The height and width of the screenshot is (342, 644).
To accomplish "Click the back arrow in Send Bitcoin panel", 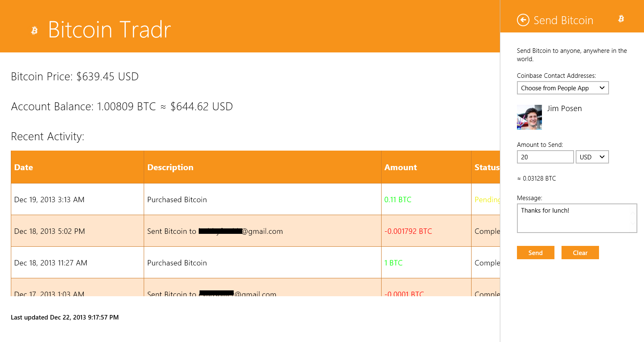I will (x=523, y=20).
